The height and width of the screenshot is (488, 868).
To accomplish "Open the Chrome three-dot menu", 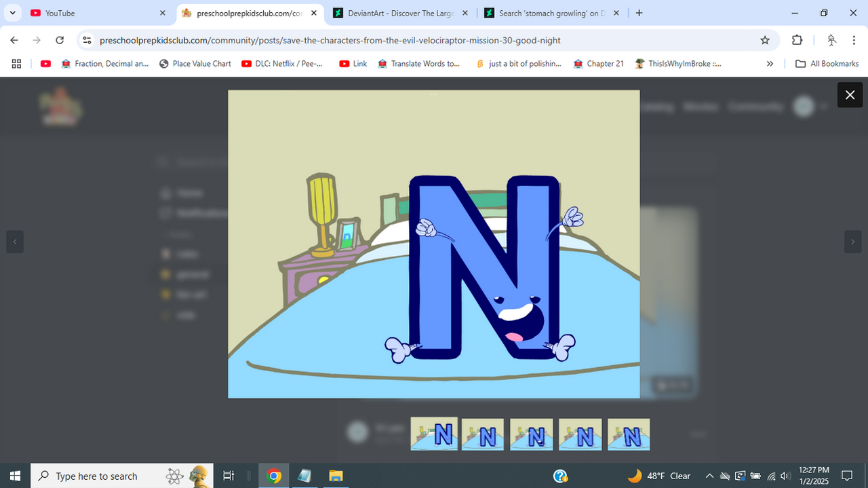I will click(x=853, y=40).
